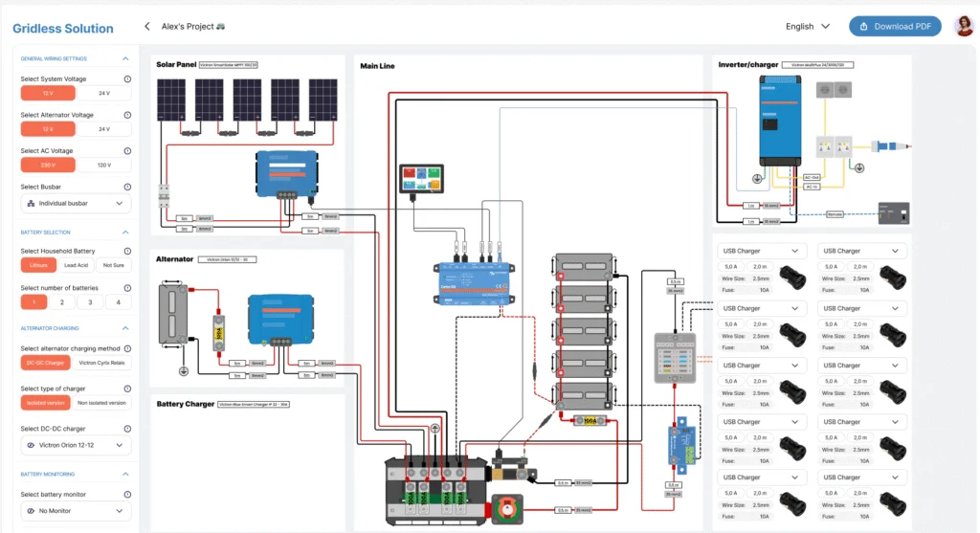This screenshot has width=980, height=533.
Task: Click the info icon next to Select System Voltage
Action: pyautogui.click(x=127, y=79)
